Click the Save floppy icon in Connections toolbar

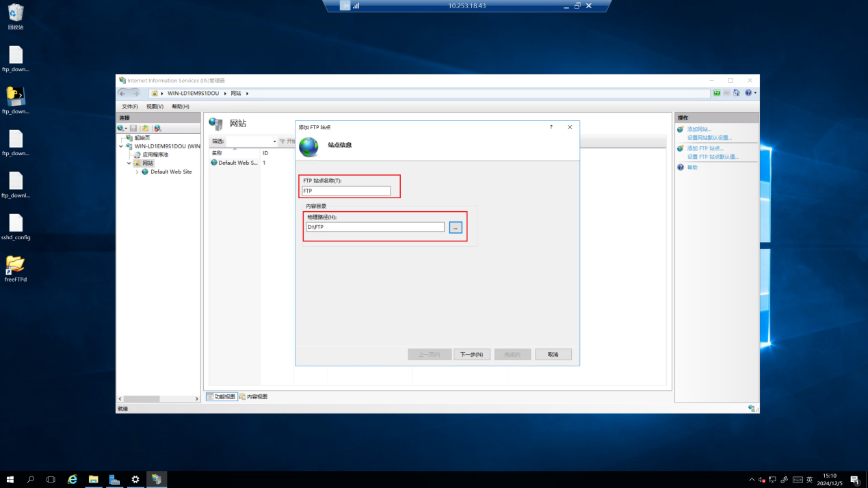[133, 128]
